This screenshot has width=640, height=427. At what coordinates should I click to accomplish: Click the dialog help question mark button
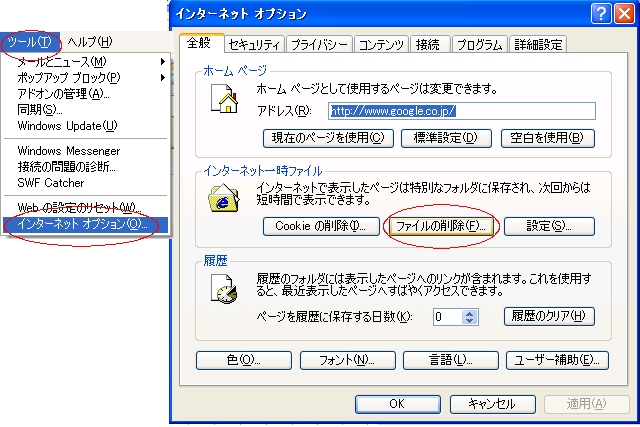[601, 13]
